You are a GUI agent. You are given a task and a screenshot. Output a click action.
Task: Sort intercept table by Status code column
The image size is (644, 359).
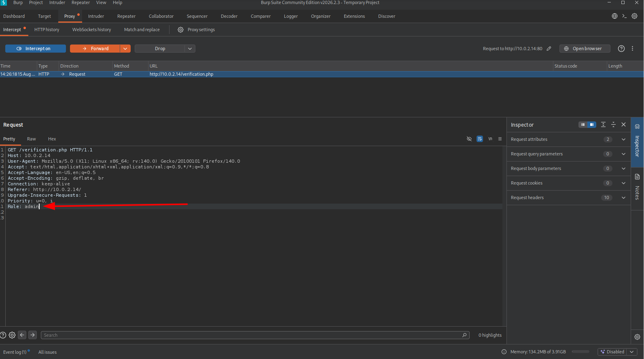579,66
